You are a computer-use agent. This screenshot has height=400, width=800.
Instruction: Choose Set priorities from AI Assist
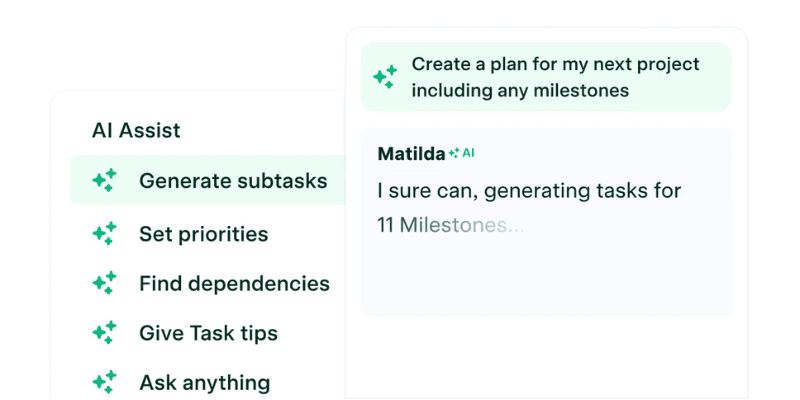click(x=203, y=234)
